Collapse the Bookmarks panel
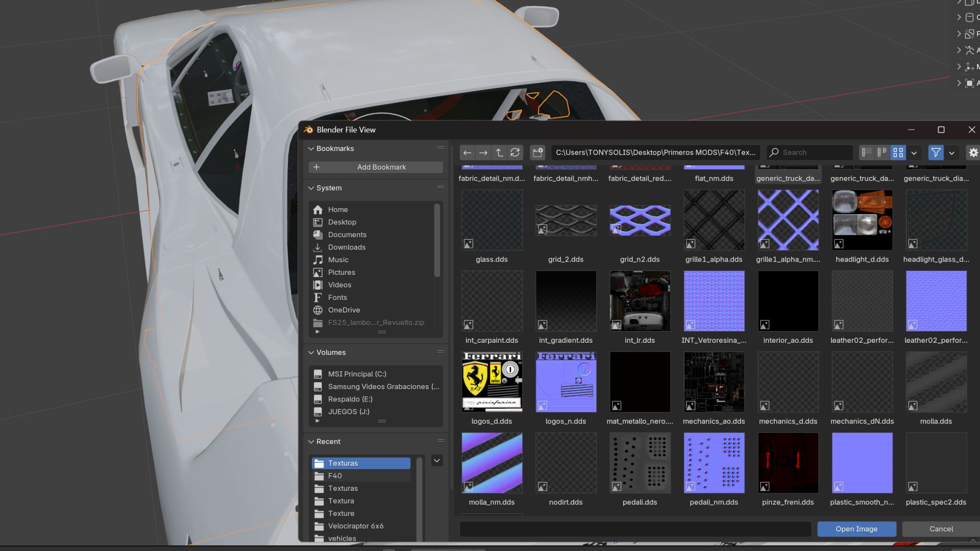The height and width of the screenshot is (551, 980). [311, 148]
